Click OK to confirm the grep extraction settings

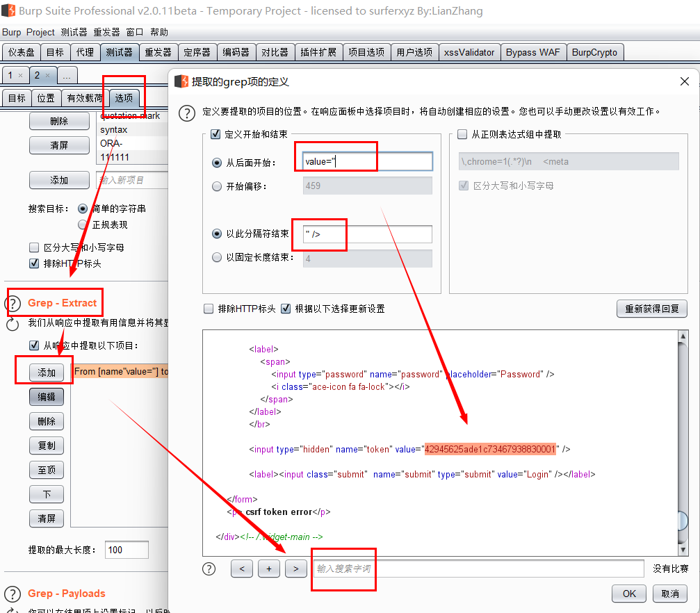point(628,593)
